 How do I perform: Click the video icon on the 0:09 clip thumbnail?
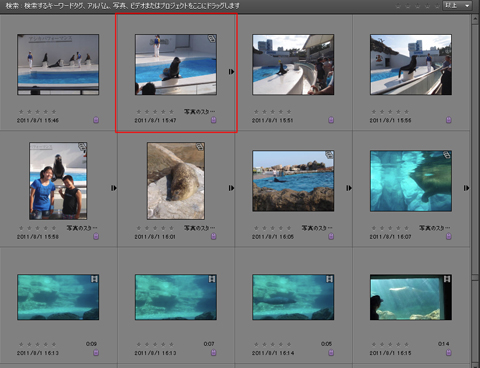coord(94,279)
